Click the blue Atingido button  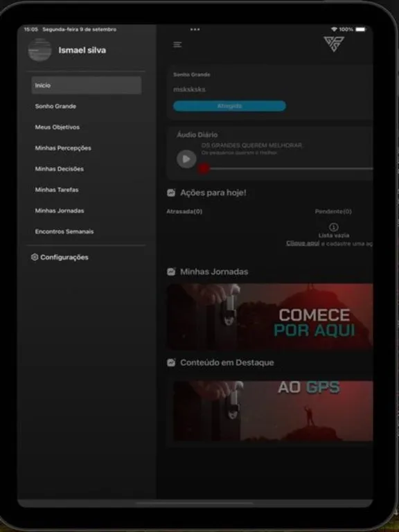229,106
